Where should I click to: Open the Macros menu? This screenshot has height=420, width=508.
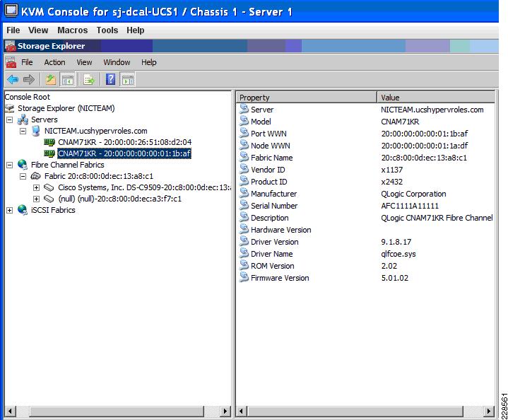(x=73, y=30)
